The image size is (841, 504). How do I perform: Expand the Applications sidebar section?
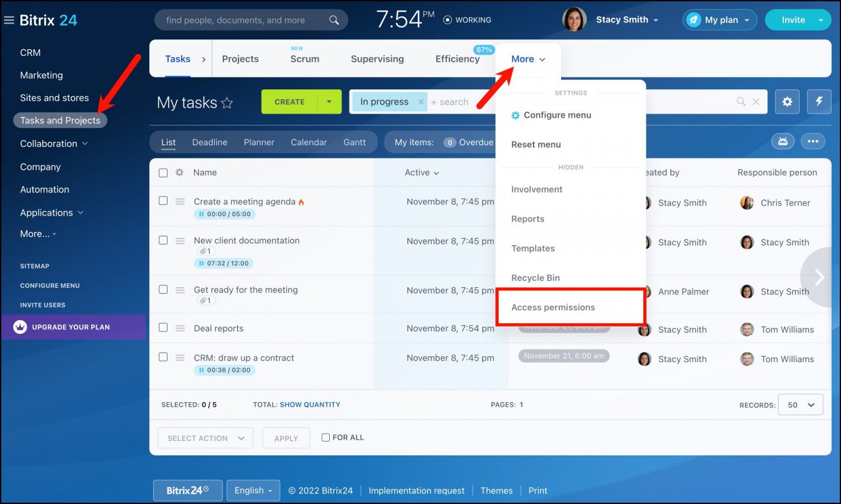tap(81, 213)
